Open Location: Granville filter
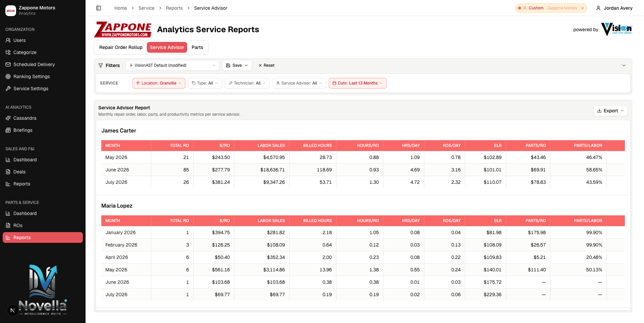644x323 pixels. (x=159, y=83)
